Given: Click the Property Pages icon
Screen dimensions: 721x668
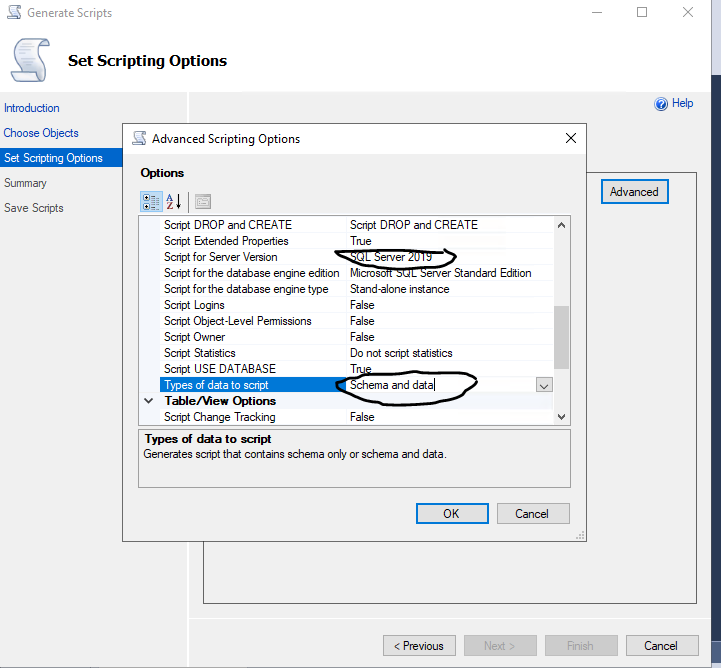Looking at the screenshot, I should click(x=203, y=201).
